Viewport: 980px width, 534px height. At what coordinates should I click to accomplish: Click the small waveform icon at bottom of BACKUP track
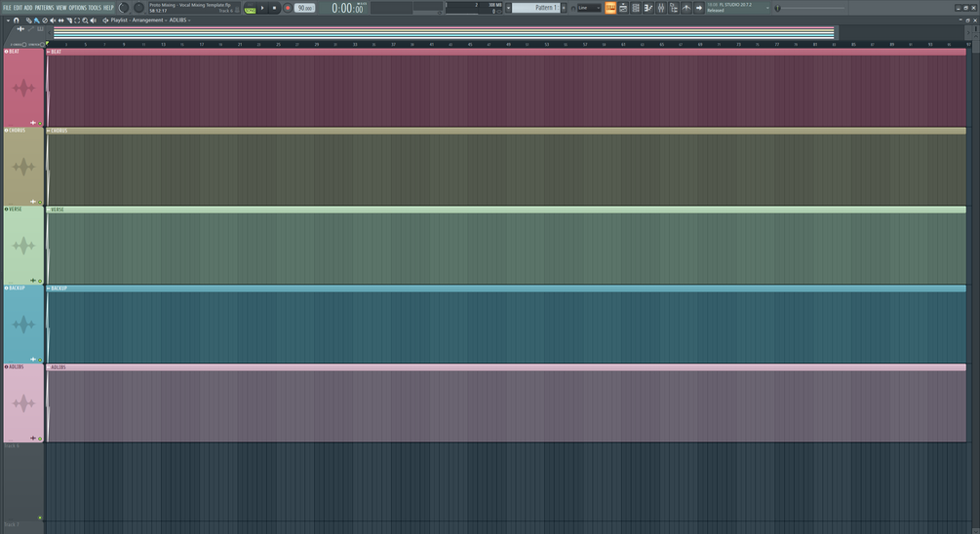[x=33, y=360]
